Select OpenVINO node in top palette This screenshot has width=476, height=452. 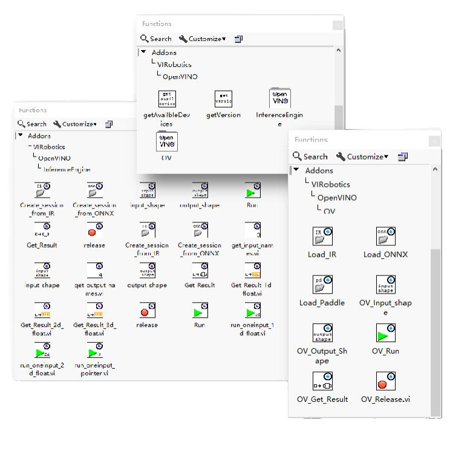coord(180,77)
